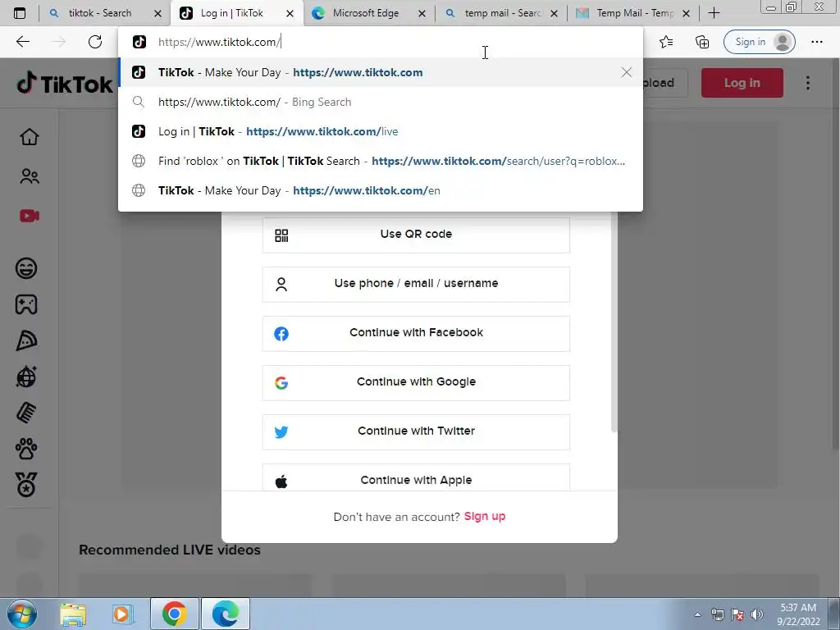Click the login dialog scrollbar
The width and height of the screenshot is (840, 630).
(614, 322)
